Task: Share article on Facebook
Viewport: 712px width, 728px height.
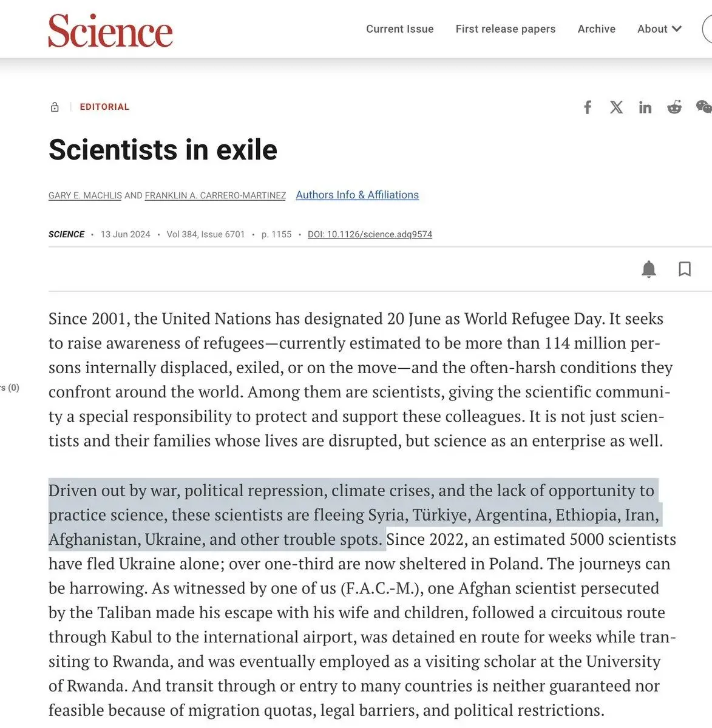Action: [588, 107]
